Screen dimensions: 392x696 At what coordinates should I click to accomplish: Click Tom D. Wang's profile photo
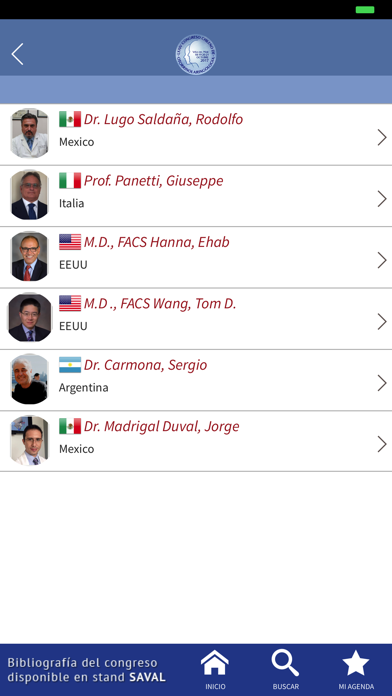point(30,317)
